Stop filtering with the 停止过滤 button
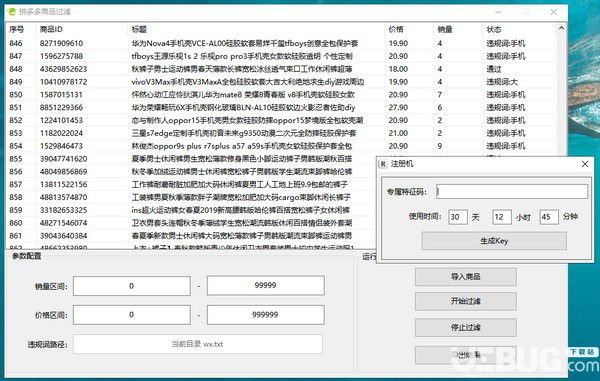The image size is (600, 381). [x=466, y=328]
